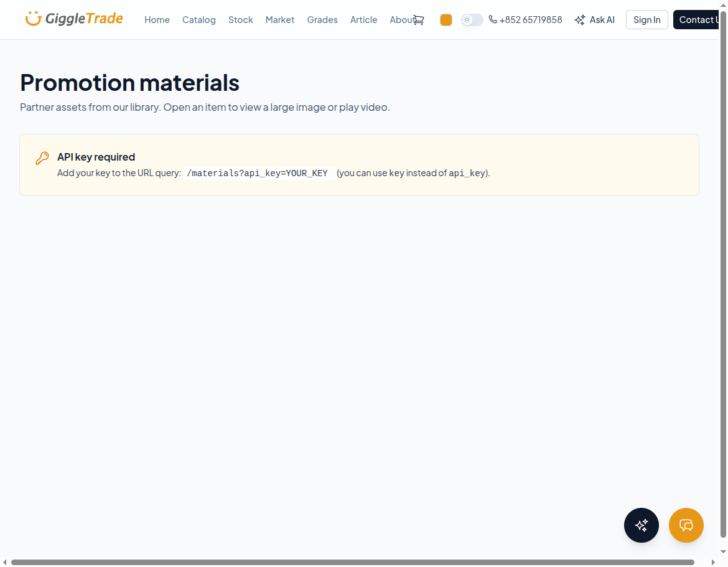Open the shopping cart
The image size is (728, 567).
click(x=418, y=19)
